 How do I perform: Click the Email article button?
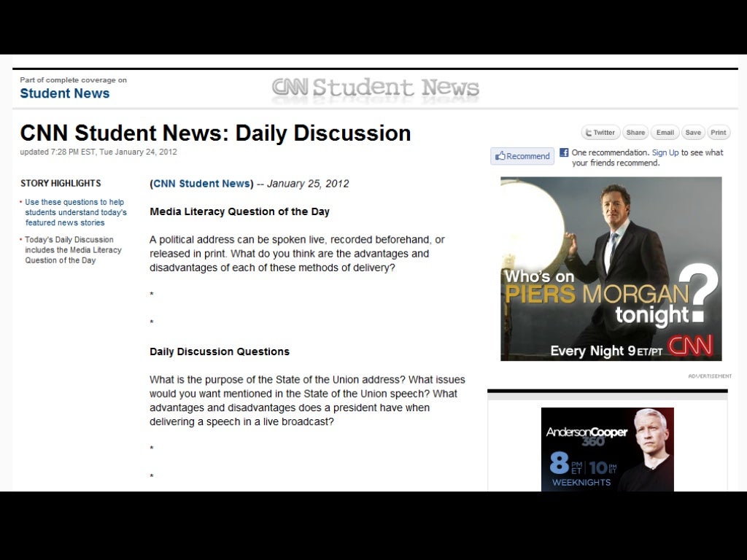pyautogui.click(x=665, y=133)
